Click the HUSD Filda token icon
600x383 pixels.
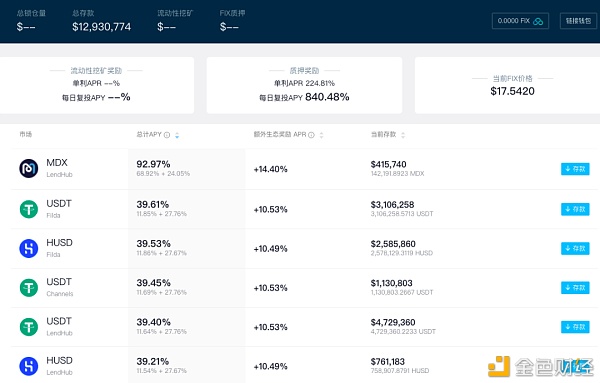[29, 248]
